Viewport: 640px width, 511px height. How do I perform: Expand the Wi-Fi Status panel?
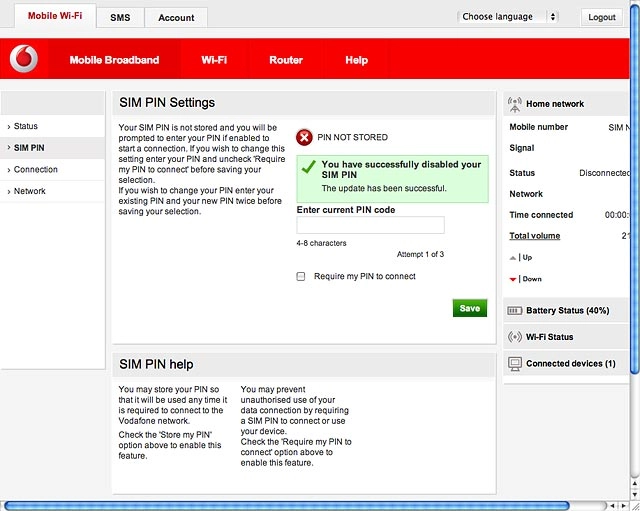coord(566,337)
